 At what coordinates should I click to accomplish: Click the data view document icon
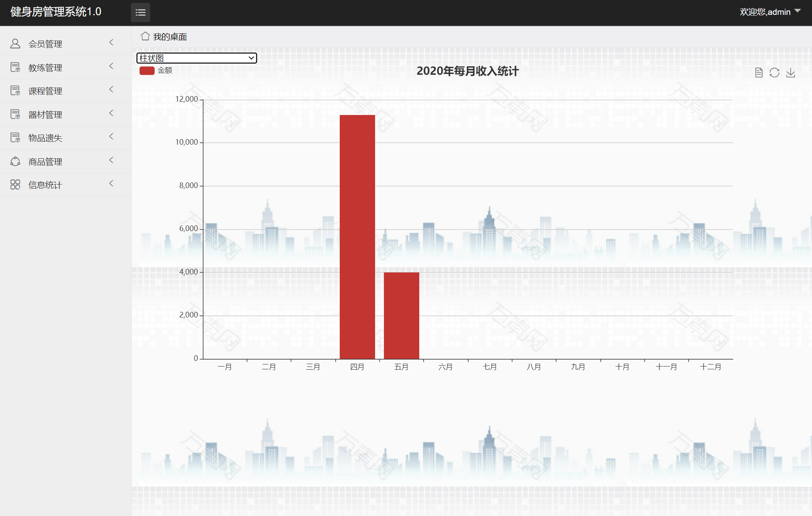pos(759,73)
